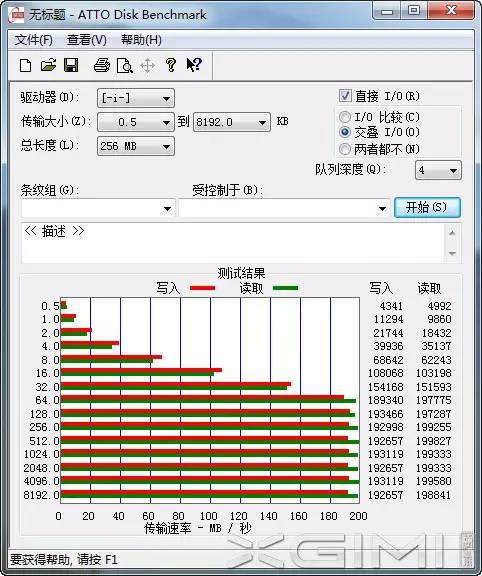Click the red 写入 legend swatch

202,288
